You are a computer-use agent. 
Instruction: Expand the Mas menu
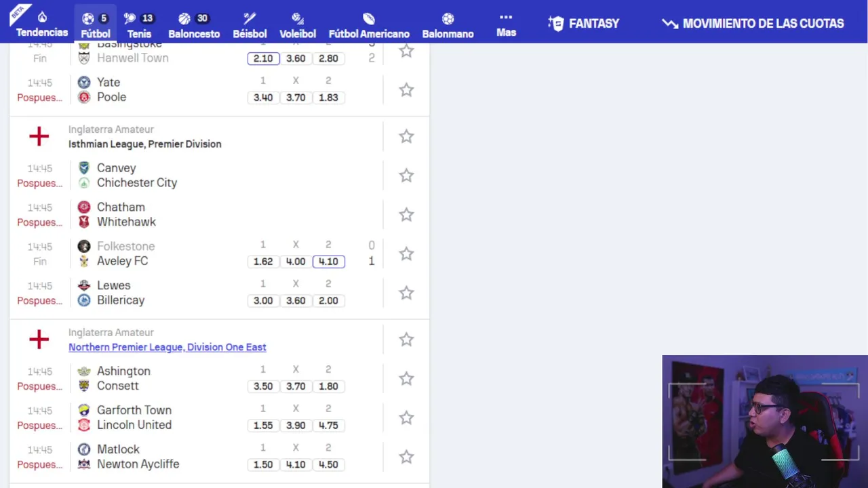506,24
